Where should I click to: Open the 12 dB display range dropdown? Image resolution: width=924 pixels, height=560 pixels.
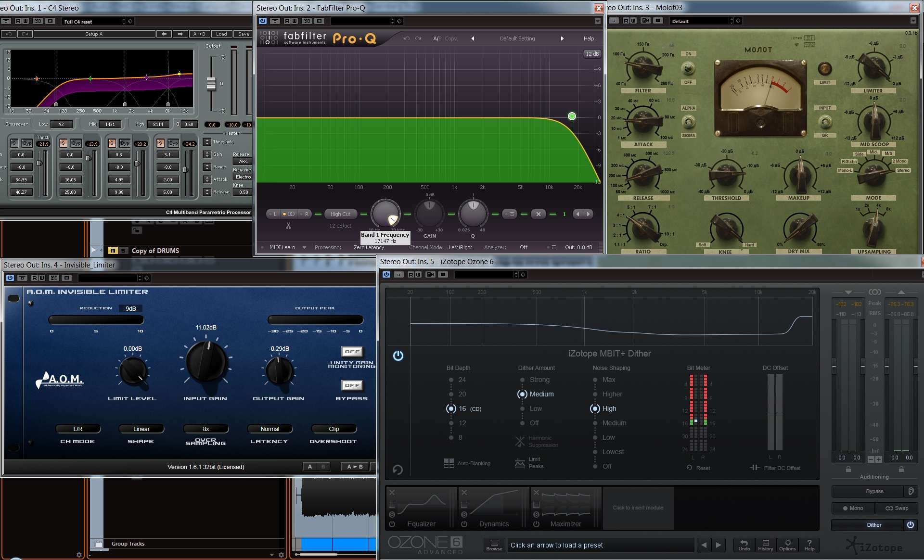coord(592,54)
